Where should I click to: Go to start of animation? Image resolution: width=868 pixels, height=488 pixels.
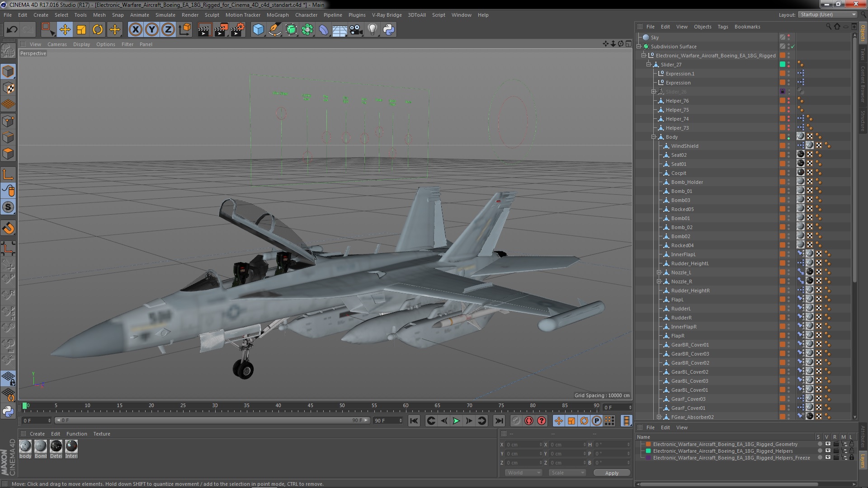tap(414, 421)
